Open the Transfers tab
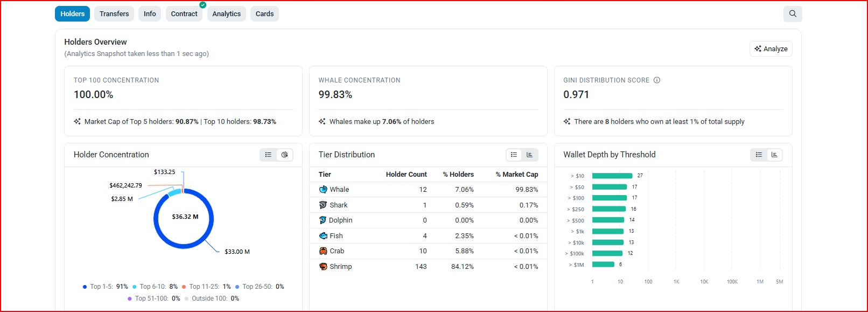The height and width of the screenshot is (312, 868). click(x=114, y=14)
